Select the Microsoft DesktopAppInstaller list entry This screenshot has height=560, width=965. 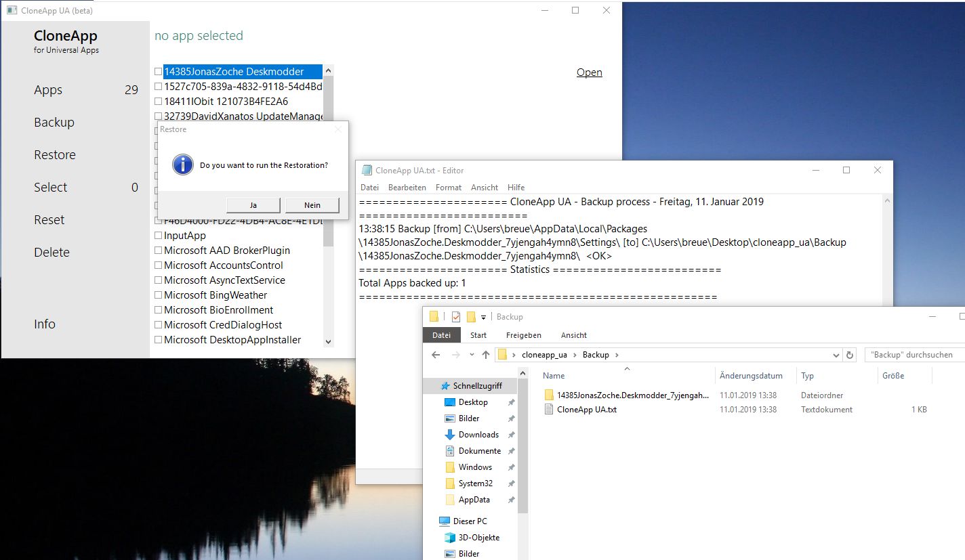[232, 340]
